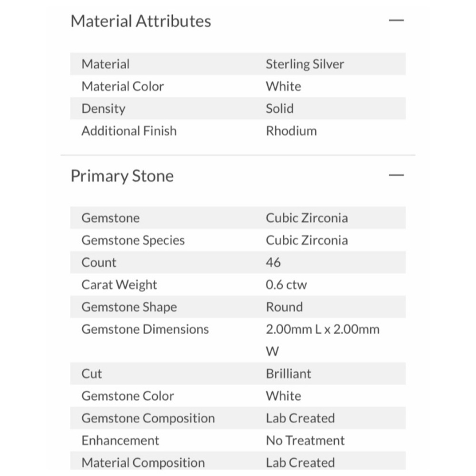The height and width of the screenshot is (476, 476).
Task: Click the Rhodium additional finish value
Action: (291, 131)
